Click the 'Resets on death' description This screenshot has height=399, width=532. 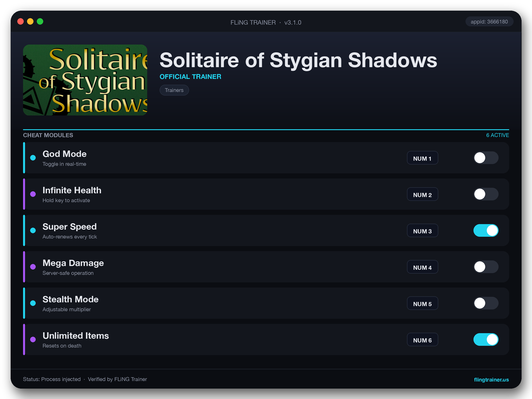(62, 346)
